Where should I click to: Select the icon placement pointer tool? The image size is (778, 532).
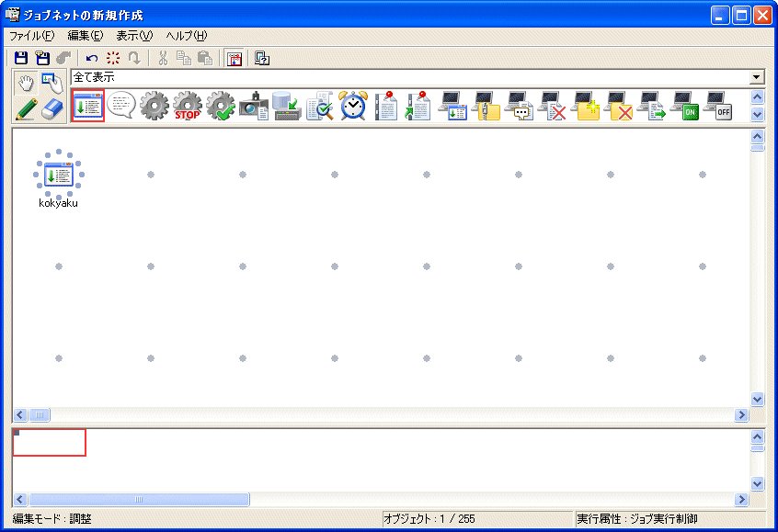coord(52,84)
